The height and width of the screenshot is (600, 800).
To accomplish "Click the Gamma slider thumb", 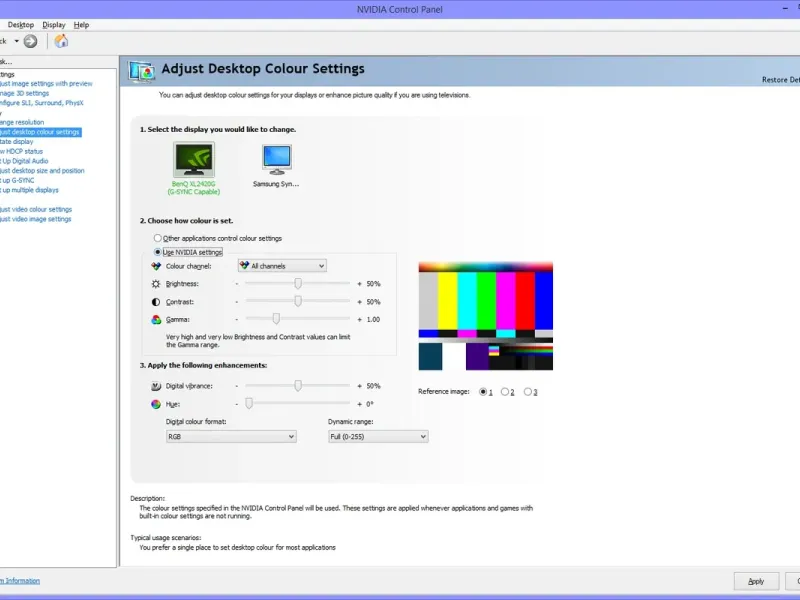I will (276, 319).
